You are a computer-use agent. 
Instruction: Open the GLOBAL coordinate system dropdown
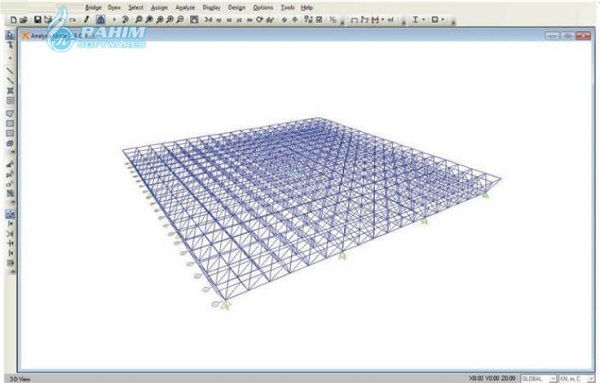tap(538, 378)
